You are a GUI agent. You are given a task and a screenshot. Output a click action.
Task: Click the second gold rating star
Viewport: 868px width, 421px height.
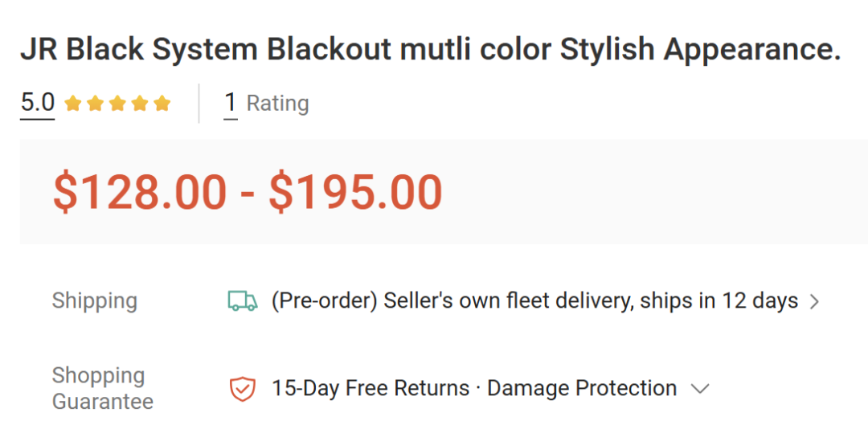(x=95, y=104)
